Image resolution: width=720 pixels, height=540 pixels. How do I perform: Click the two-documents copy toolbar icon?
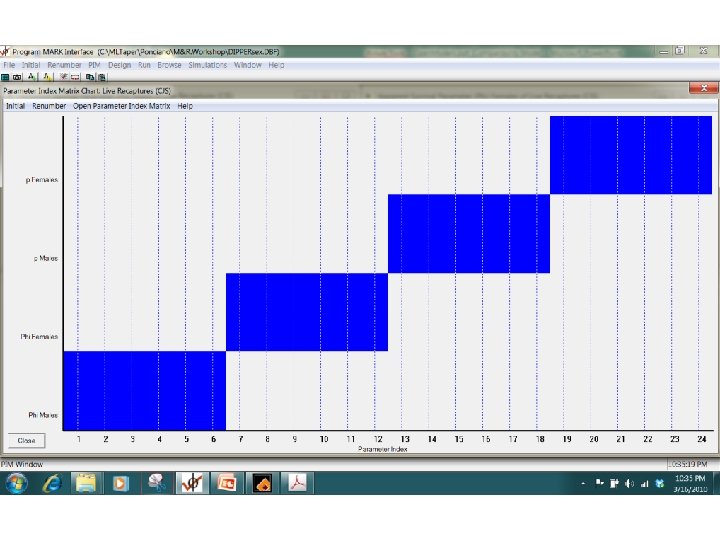(x=90, y=77)
